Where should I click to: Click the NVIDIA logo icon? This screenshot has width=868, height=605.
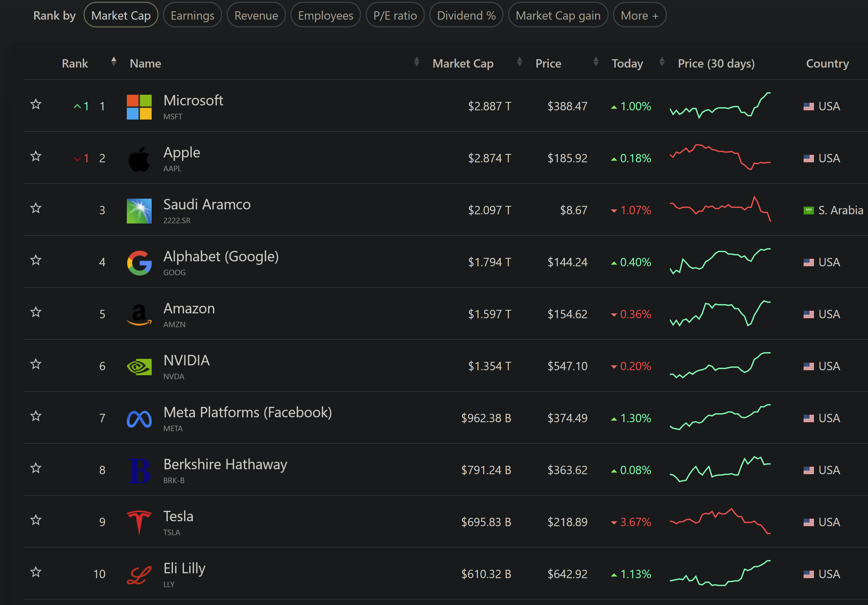pos(139,367)
